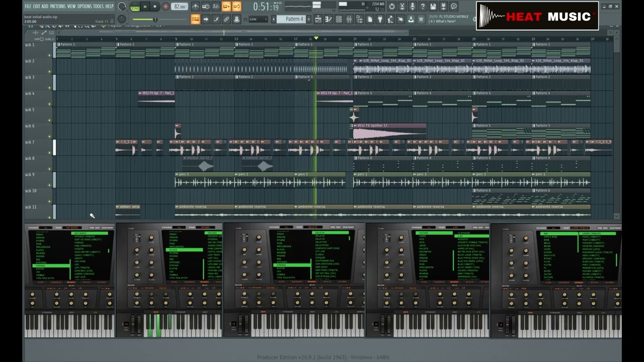Screen dimensions: 644x362
Task: Open undo history icon
Action: point(392,7)
